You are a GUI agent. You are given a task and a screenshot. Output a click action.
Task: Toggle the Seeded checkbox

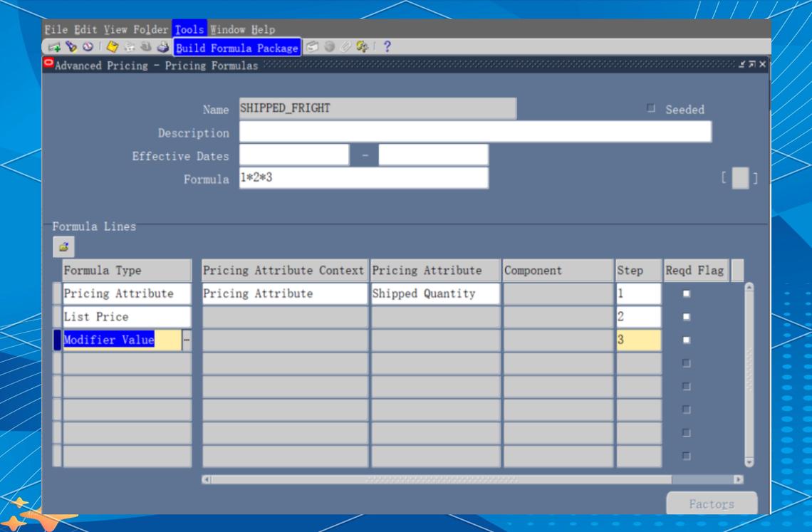click(650, 109)
